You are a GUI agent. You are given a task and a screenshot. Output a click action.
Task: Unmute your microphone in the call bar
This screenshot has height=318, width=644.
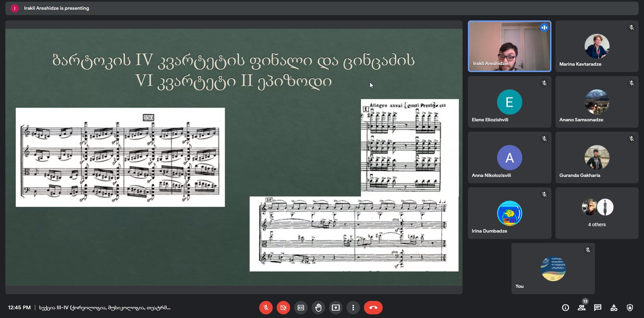[x=266, y=308]
